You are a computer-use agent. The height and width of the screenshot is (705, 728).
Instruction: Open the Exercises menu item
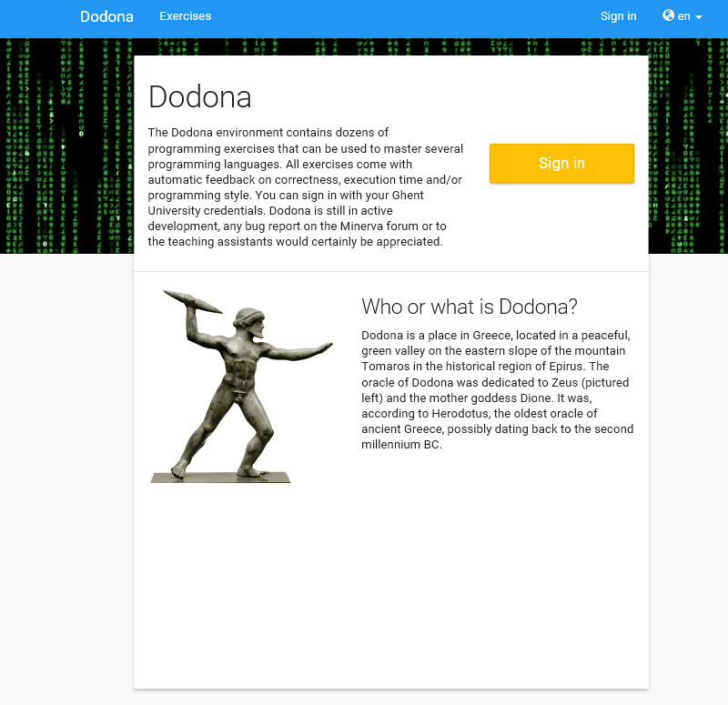click(x=186, y=16)
